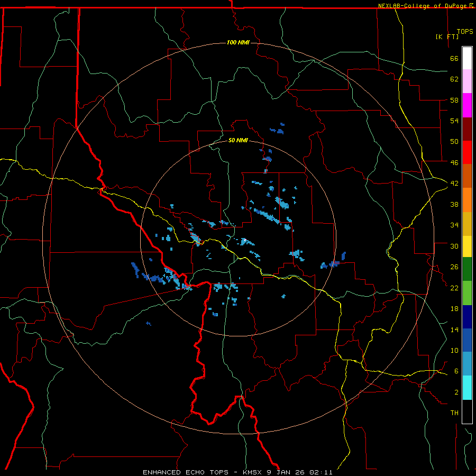This screenshot has height=476, width=476.
Task: Click the 58 value on the legend
Action: click(x=454, y=100)
